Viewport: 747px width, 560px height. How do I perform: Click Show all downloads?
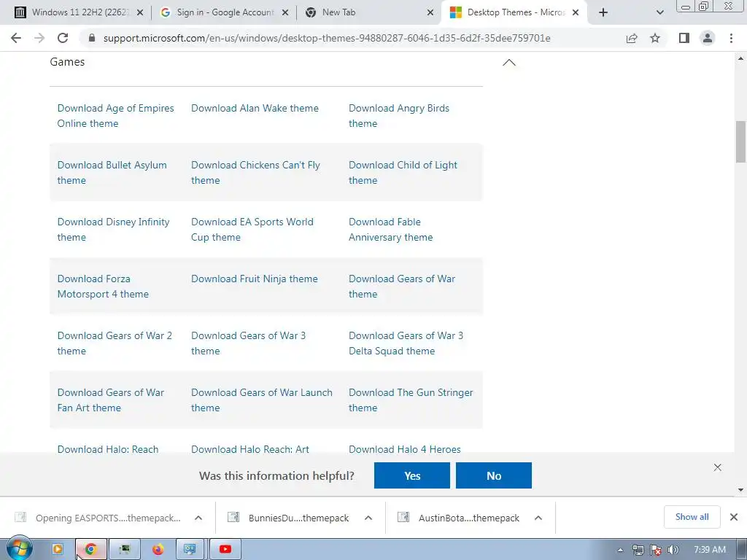692,517
